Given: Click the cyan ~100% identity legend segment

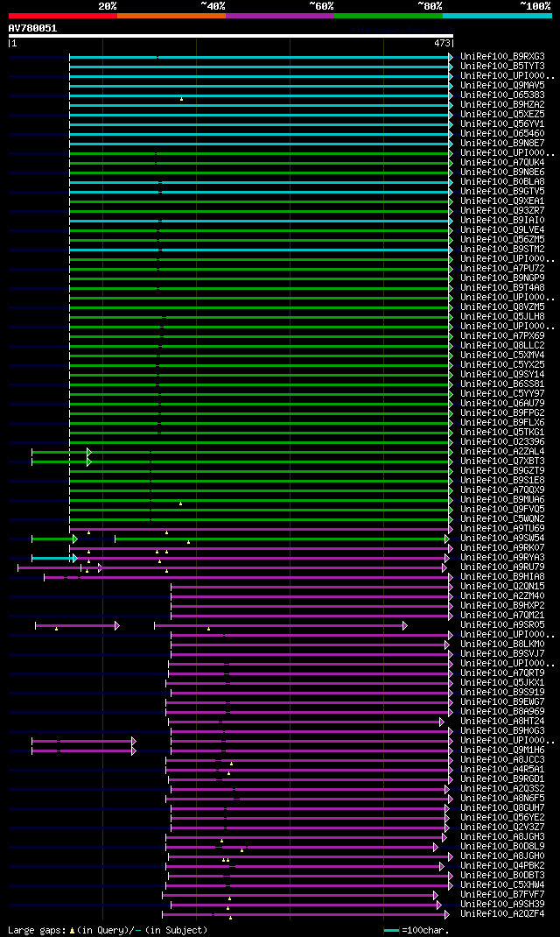Looking at the screenshot, I should click(x=497, y=16).
